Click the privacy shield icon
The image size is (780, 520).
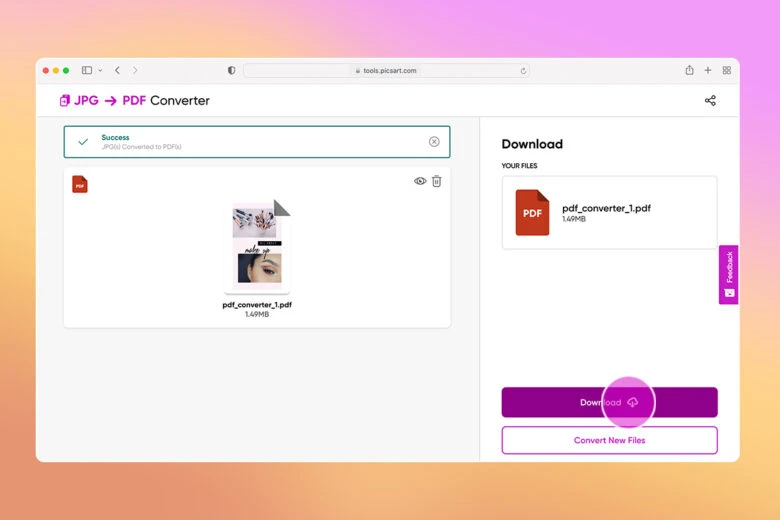(x=232, y=70)
